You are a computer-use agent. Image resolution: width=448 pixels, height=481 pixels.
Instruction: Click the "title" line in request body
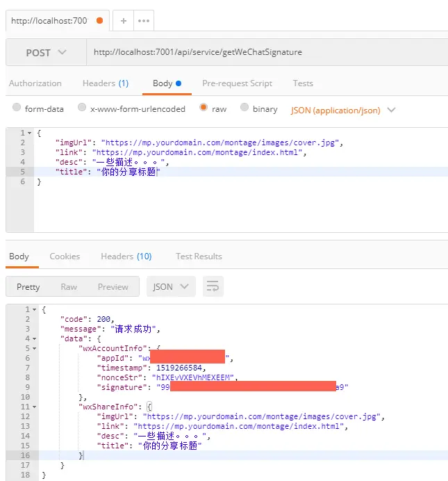[108, 172]
